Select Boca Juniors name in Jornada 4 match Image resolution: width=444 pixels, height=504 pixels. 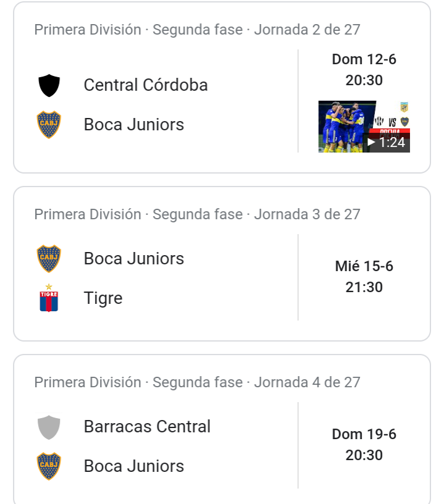[133, 466]
